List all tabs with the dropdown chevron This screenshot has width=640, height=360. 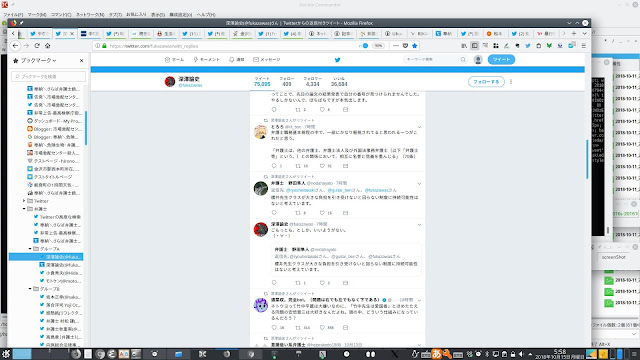(584, 33)
